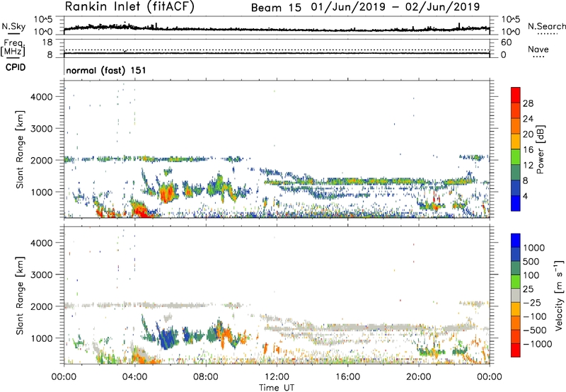Screen dimensions: 566x392
Task: Click the 'Nave' legend label
Action: click(538, 49)
